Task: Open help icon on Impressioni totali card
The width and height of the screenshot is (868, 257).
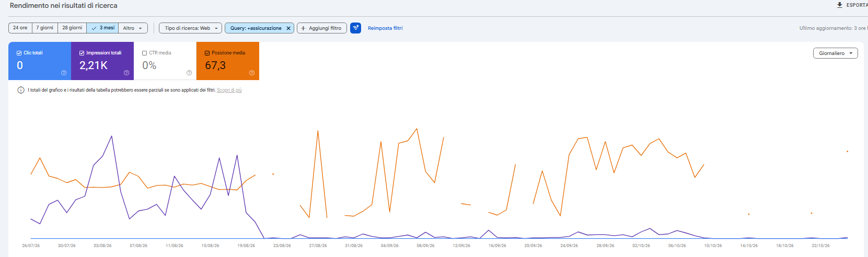Action: [126, 73]
